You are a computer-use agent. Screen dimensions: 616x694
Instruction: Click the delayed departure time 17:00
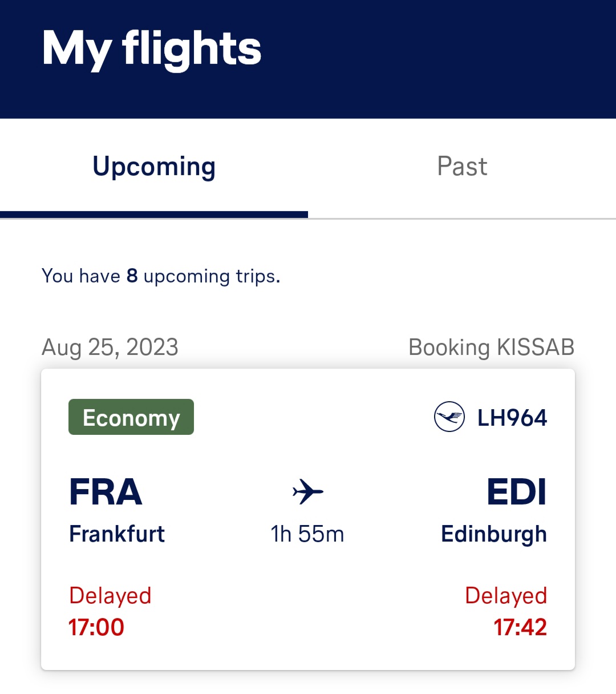(96, 627)
